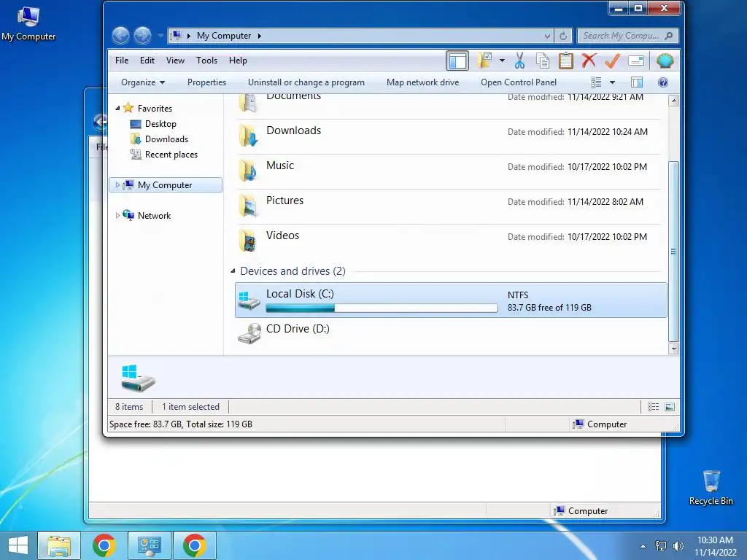The width and height of the screenshot is (747, 560).
Task: Select Desktop under Favorites
Action: click(160, 124)
